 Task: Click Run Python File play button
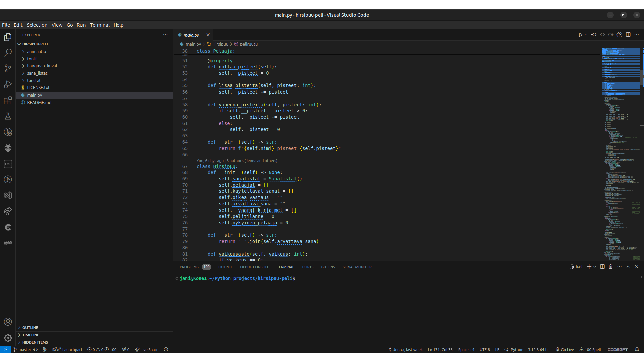tap(580, 35)
